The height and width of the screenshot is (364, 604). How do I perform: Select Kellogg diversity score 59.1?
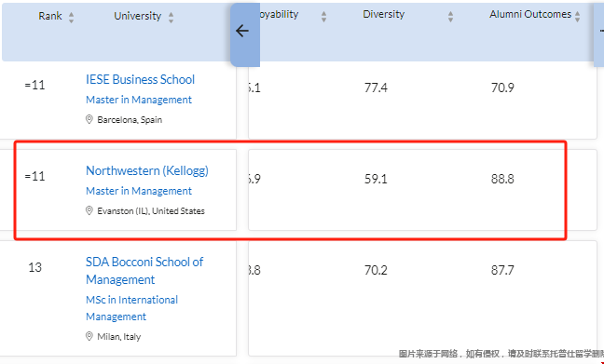pos(376,179)
